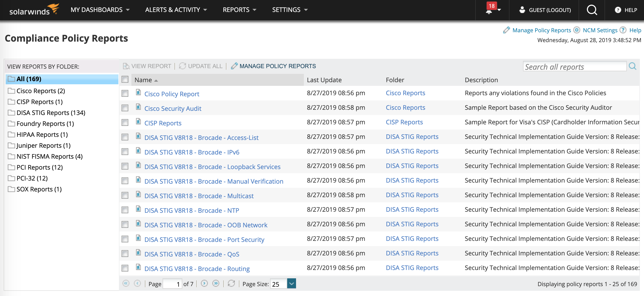This screenshot has width=644, height=296.
Task: Select the DISA STIG Brocade NTP checkbox
Action: tap(125, 210)
